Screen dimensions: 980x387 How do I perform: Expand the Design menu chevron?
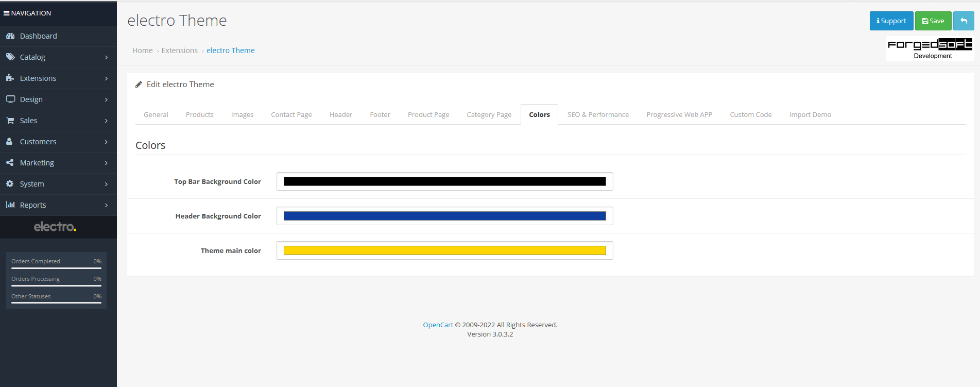[x=106, y=99]
